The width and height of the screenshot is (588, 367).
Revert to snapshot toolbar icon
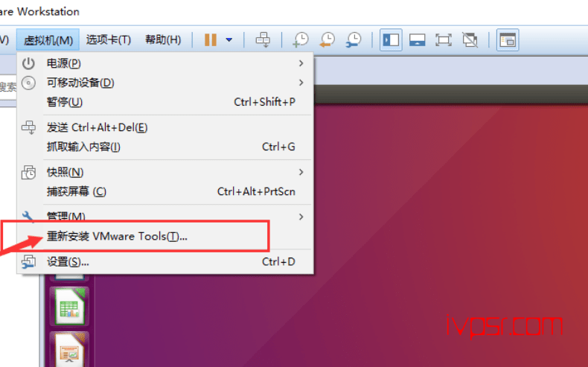click(327, 39)
